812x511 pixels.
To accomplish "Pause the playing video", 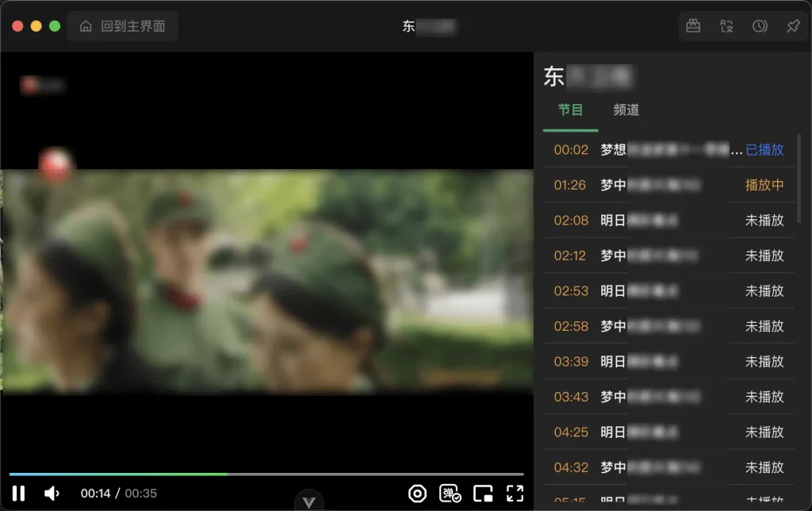I will (19, 493).
